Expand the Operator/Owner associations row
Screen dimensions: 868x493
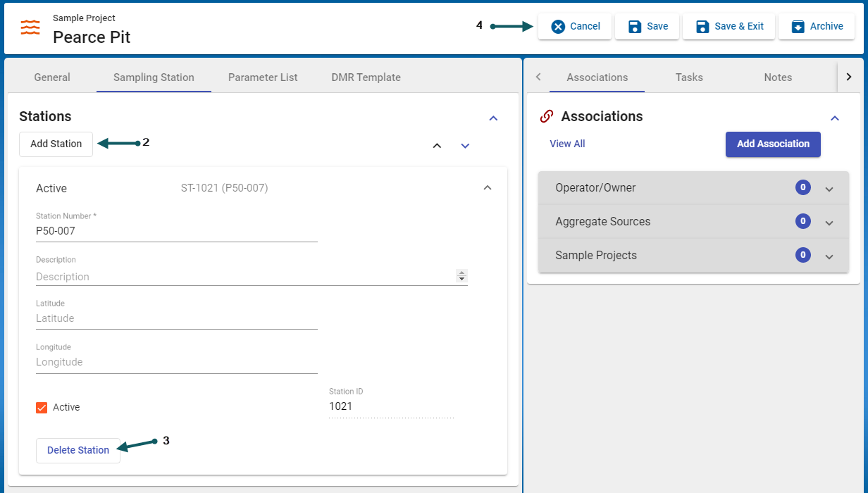tap(829, 189)
